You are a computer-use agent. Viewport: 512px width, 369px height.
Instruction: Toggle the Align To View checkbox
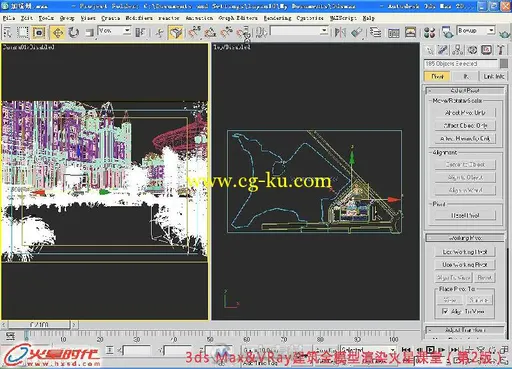445,311
